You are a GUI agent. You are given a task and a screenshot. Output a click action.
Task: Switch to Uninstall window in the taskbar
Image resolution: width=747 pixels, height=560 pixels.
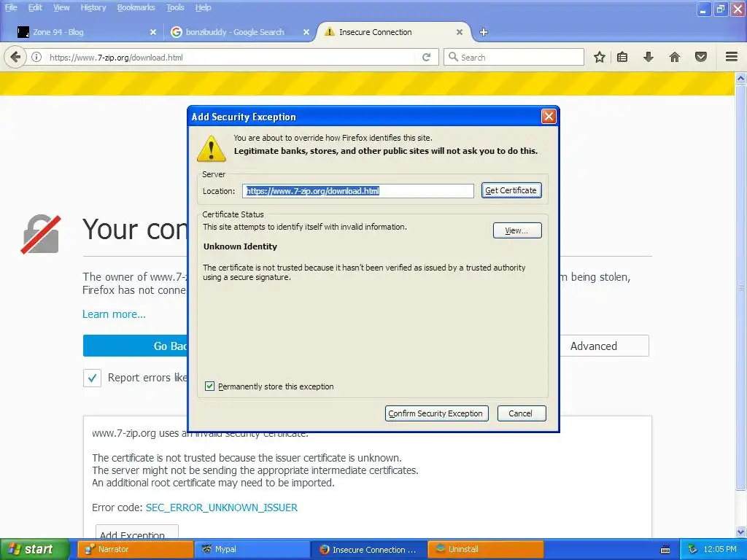tap(485, 550)
